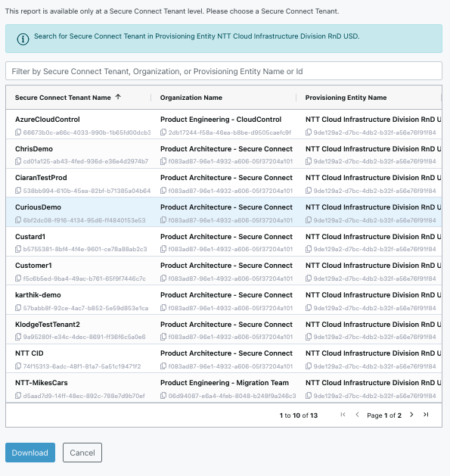Copy the AzureCloudControl tenant ID
Image resolution: width=450 pixels, height=476 pixels.
click(x=18, y=132)
